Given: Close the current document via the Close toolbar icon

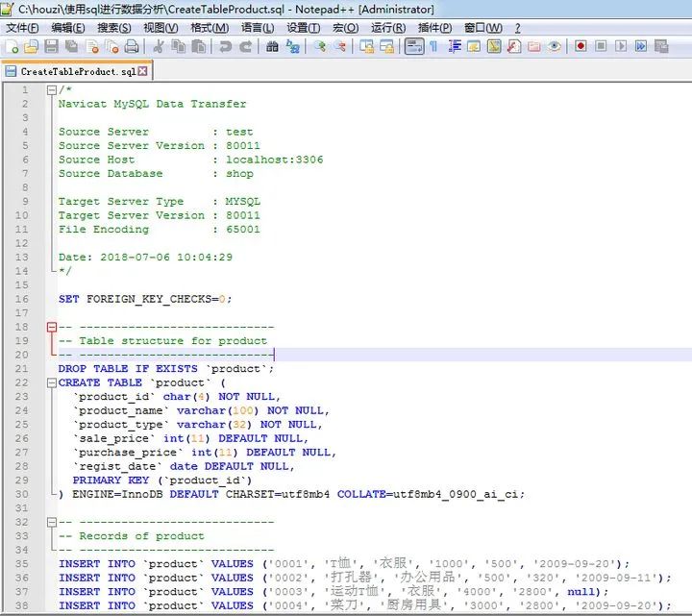Looking at the screenshot, I should coord(92,46).
